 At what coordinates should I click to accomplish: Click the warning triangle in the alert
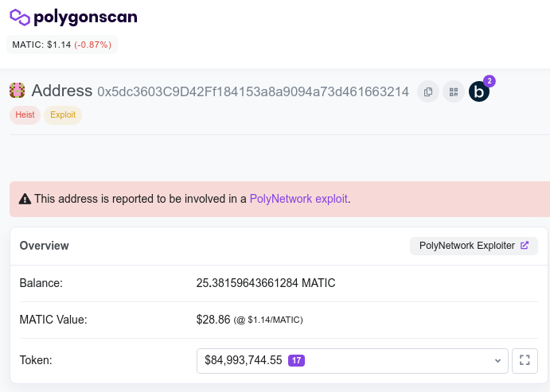(x=25, y=199)
